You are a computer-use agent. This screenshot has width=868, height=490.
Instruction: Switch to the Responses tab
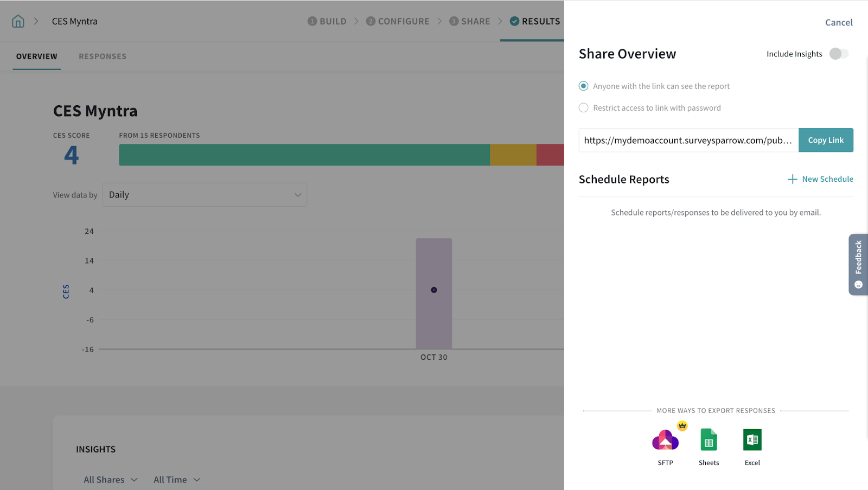click(x=103, y=56)
